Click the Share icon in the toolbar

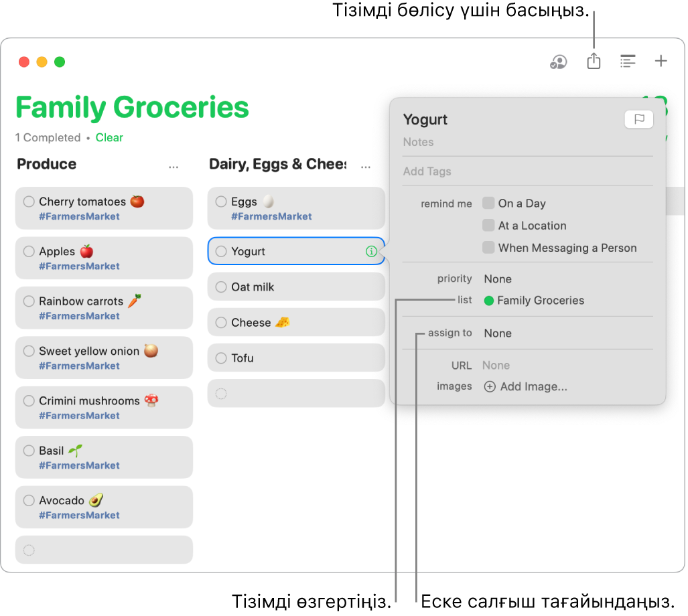coord(594,61)
